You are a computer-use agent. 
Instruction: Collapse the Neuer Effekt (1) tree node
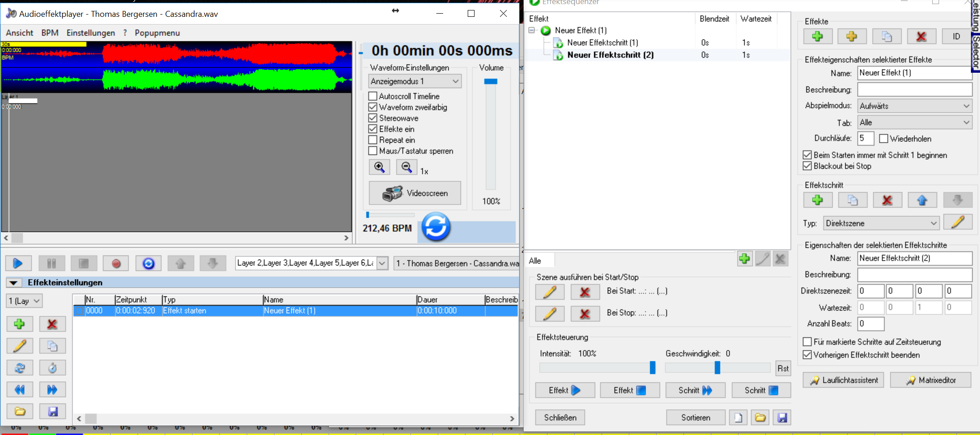(x=531, y=30)
